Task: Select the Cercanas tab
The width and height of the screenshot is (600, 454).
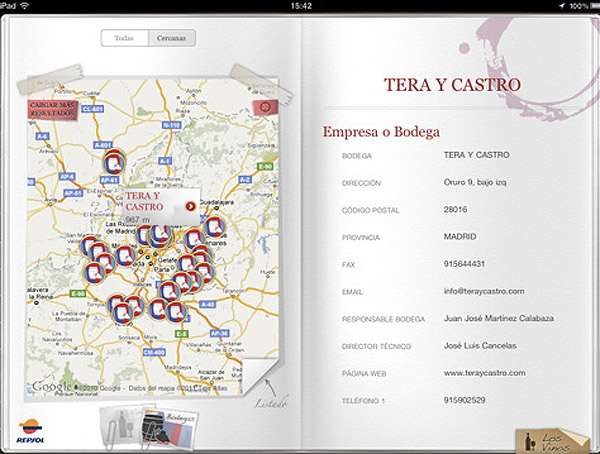Action: (x=171, y=38)
